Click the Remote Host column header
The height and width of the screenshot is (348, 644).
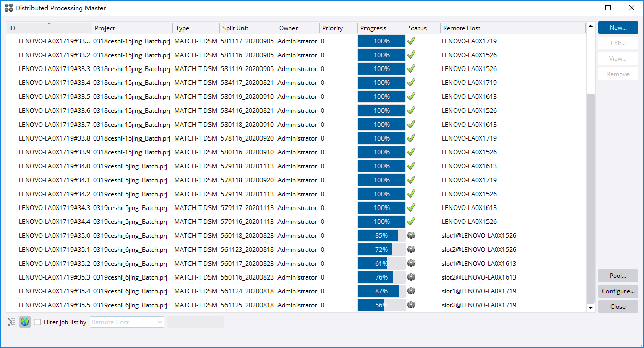click(512, 28)
